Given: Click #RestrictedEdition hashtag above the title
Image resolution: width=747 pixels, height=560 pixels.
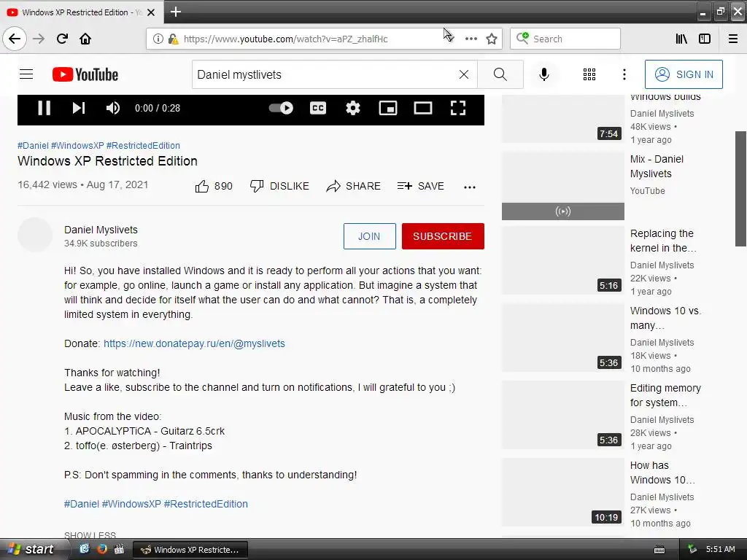Looking at the screenshot, I should tap(143, 146).
